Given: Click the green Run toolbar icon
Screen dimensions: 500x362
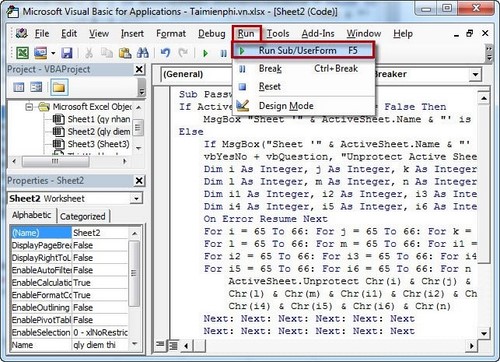Looking at the screenshot, I should pos(205,53).
